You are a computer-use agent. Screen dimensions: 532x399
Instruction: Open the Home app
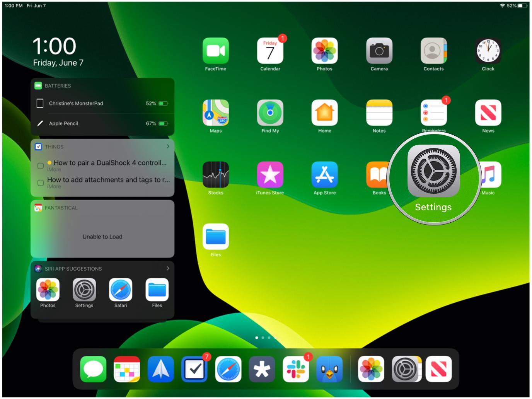click(x=324, y=113)
